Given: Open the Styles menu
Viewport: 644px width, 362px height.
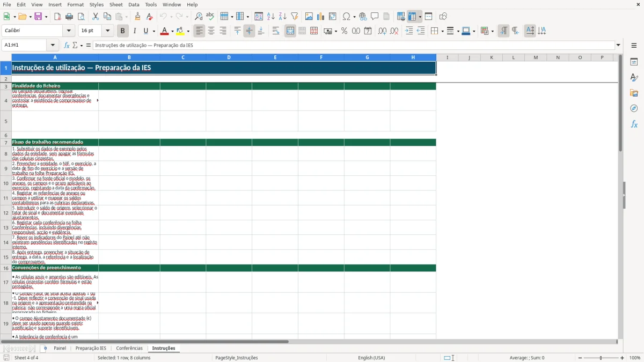Looking at the screenshot, I should (97, 4).
